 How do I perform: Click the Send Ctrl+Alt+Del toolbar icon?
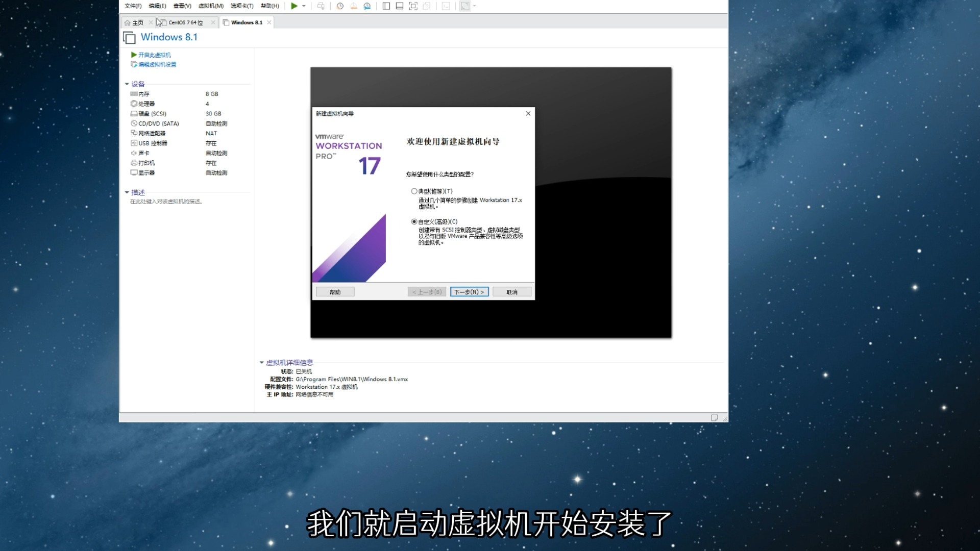coord(321,6)
